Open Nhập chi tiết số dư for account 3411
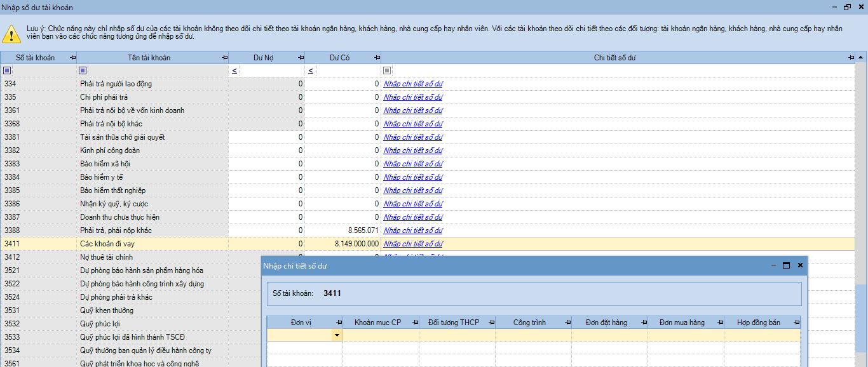The height and width of the screenshot is (367, 868). tap(413, 244)
